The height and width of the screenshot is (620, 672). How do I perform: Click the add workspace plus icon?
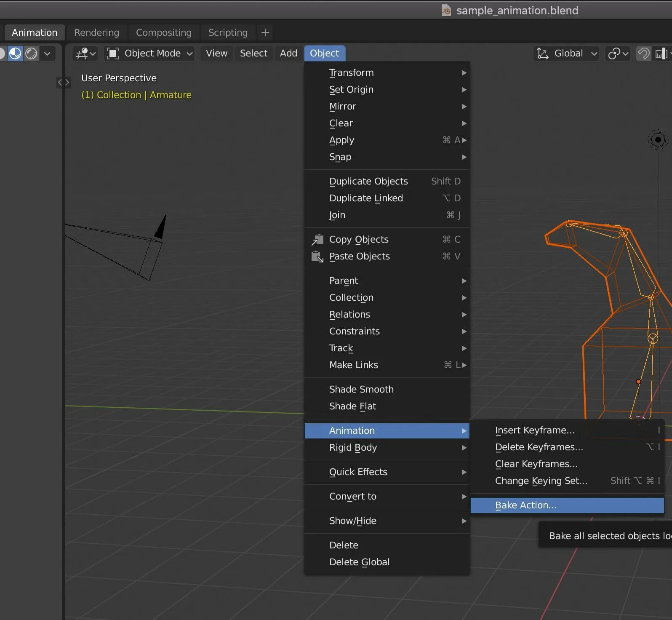click(265, 32)
